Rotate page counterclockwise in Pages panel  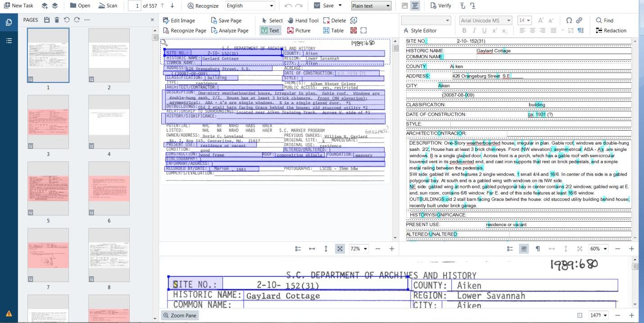67,20
